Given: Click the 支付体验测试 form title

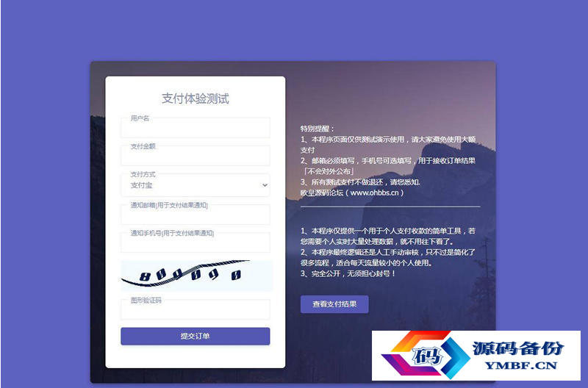Looking at the screenshot, I should coord(196,98).
